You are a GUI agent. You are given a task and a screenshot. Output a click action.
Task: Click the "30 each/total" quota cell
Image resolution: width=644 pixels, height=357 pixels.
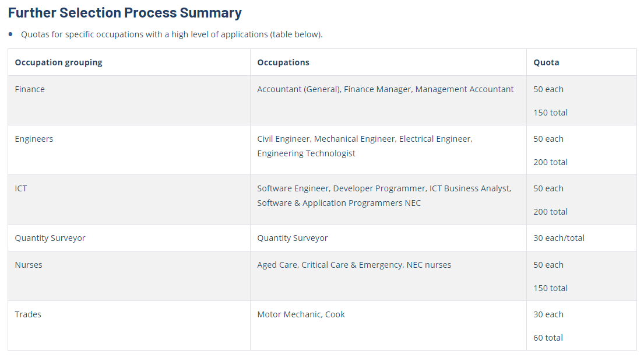[x=559, y=238]
